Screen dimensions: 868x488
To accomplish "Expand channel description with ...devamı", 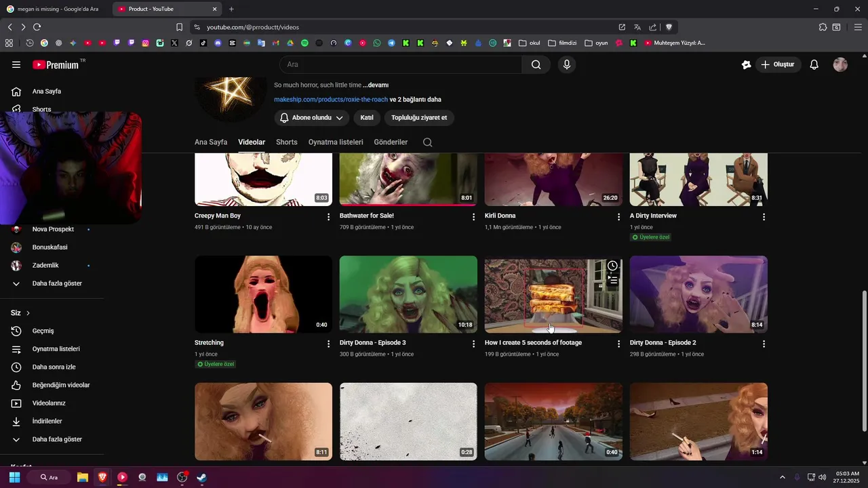I will click(x=376, y=85).
